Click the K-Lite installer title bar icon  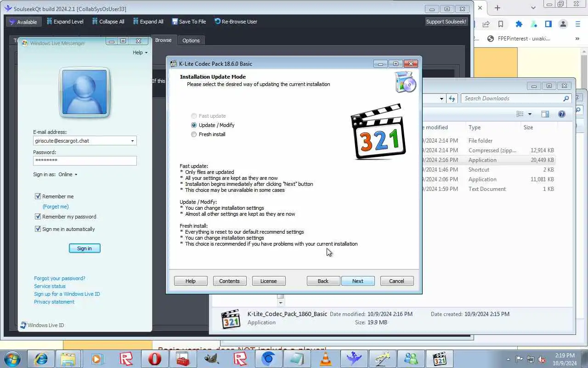174,63
